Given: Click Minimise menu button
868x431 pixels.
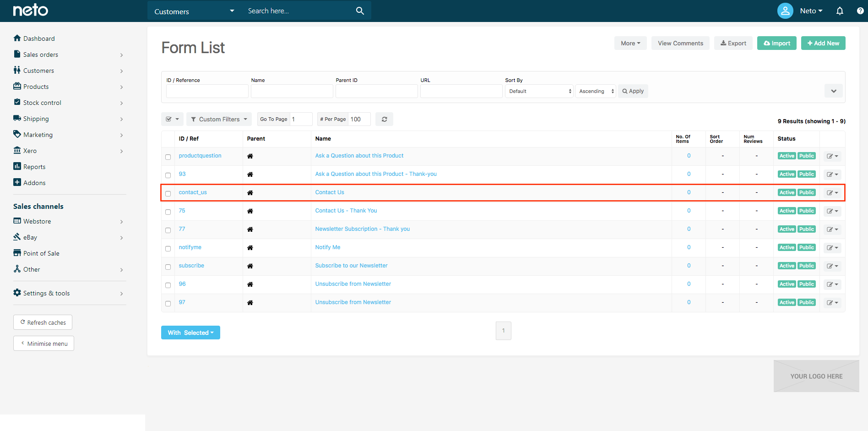Looking at the screenshot, I should click(43, 344).
